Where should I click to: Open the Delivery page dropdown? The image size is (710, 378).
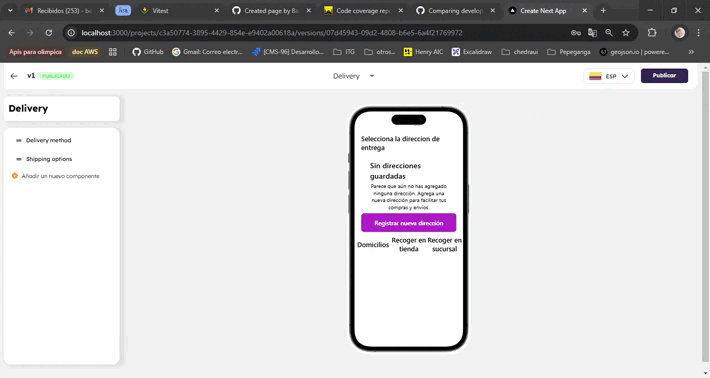click(x=354, y=76)
